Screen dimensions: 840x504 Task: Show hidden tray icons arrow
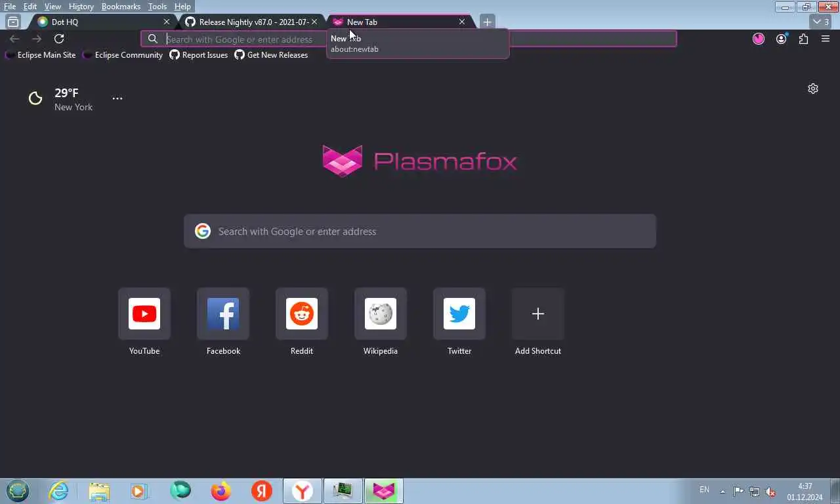(x=723, y=492)
